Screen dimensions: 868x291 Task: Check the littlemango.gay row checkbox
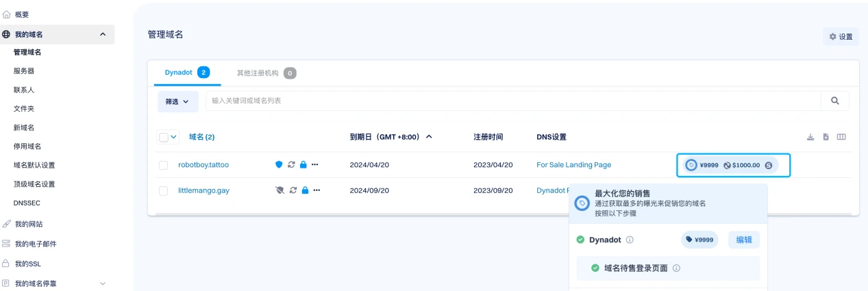pos(164,191)
